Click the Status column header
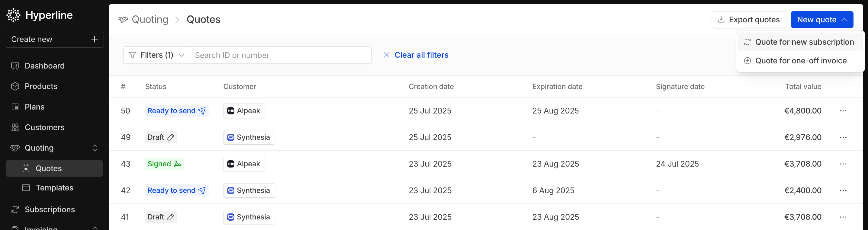This screenshot has height=230, width=868. pyautogui.click(x=156, y=87)
